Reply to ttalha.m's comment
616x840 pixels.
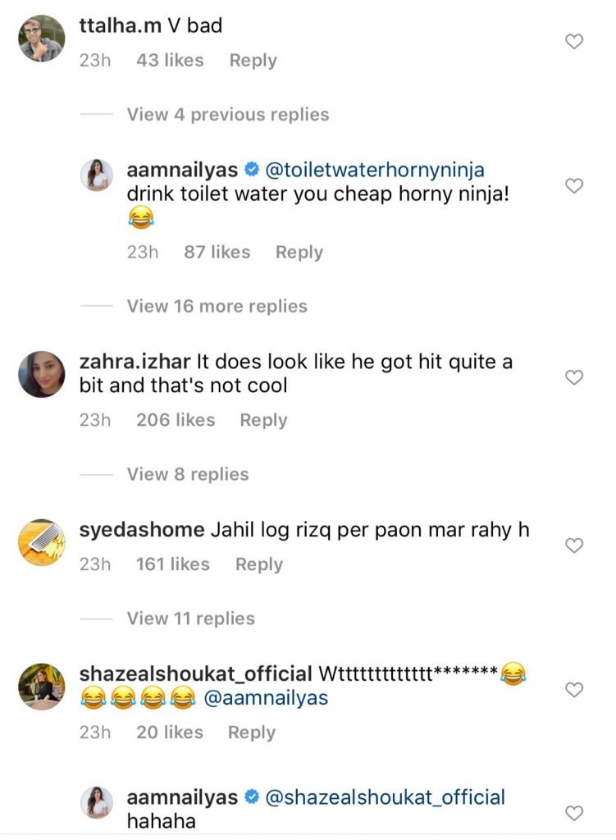[x=253, y=61]
